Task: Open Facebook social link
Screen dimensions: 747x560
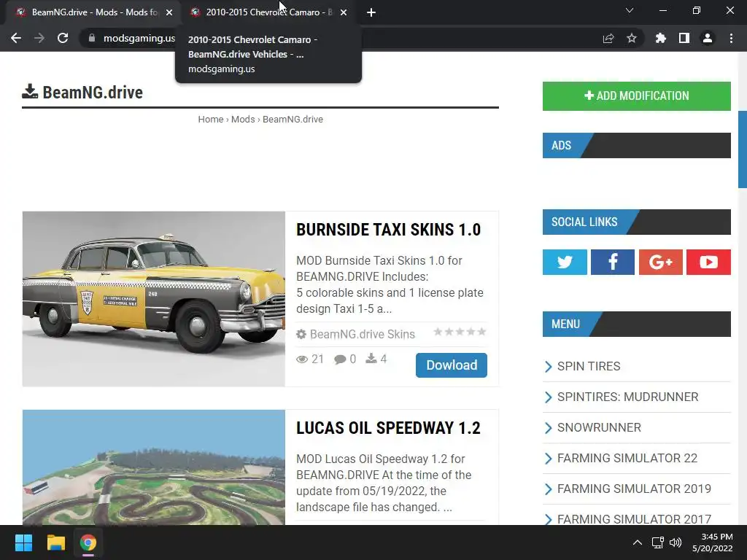Action: click(x=613, y=262)
